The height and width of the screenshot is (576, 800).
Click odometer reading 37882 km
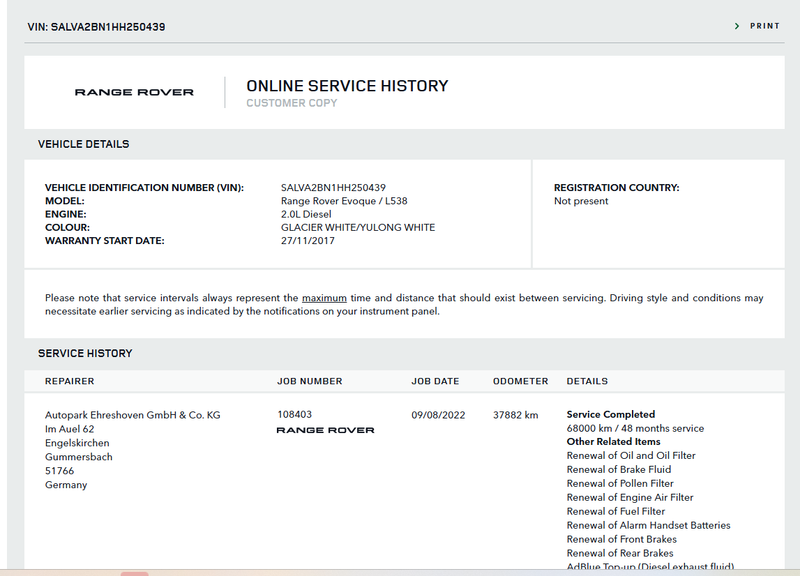point(515,415)
